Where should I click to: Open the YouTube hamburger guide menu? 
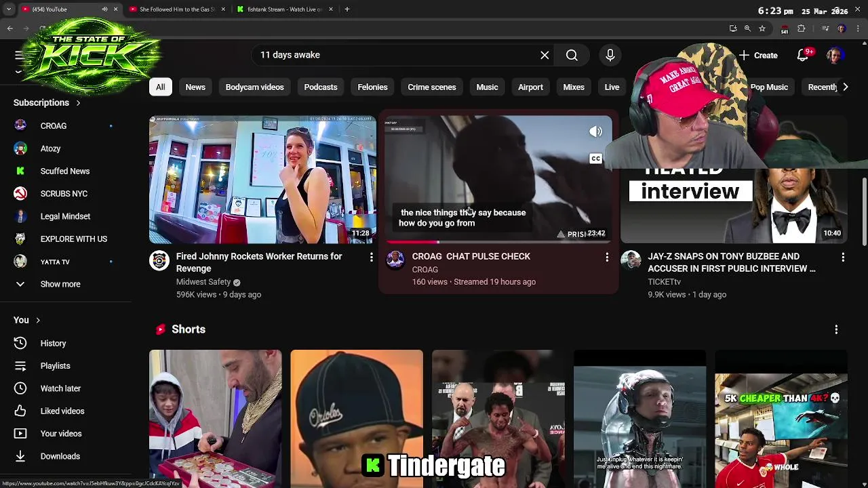pyautogui.click(x=20, y=55)
